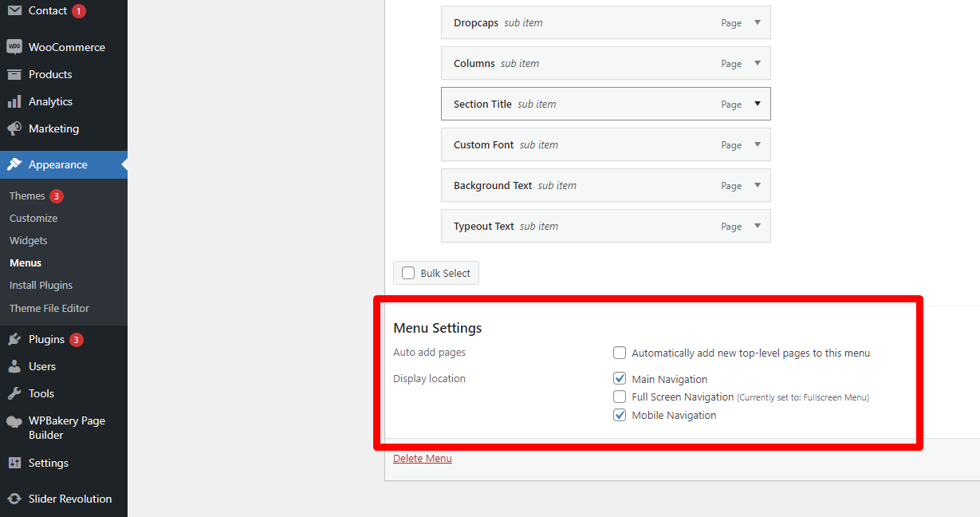Expand the Typeout Text menu item arrow
The width and height of the screenshot is (980, 517).
(758, 226)
